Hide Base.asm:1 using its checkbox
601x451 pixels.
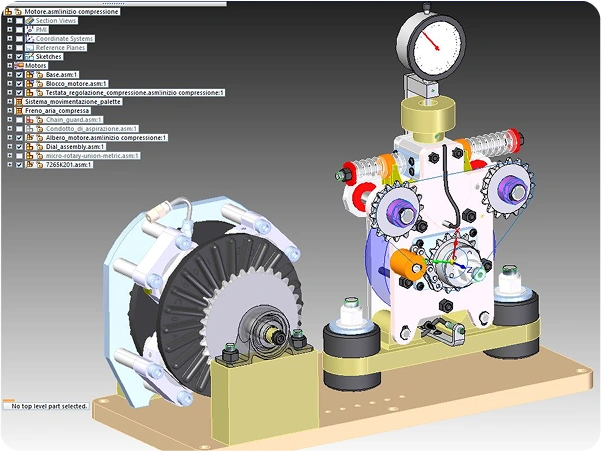[x=19, y=74]
